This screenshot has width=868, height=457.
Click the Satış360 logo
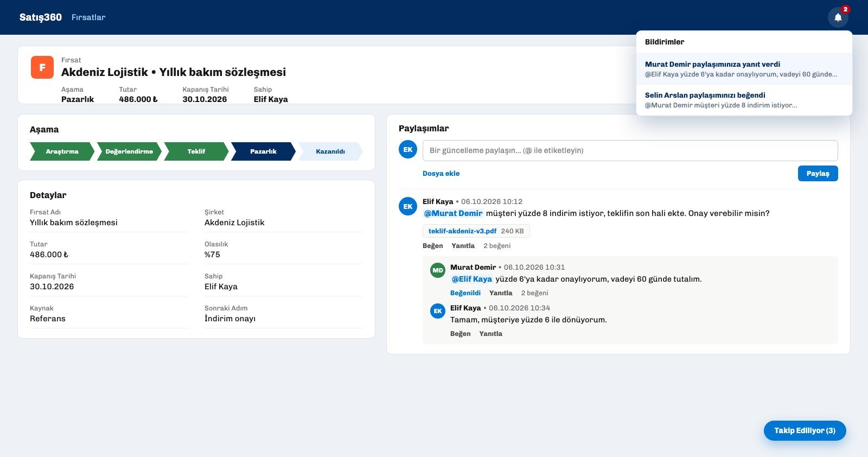[x=41, y=17]
